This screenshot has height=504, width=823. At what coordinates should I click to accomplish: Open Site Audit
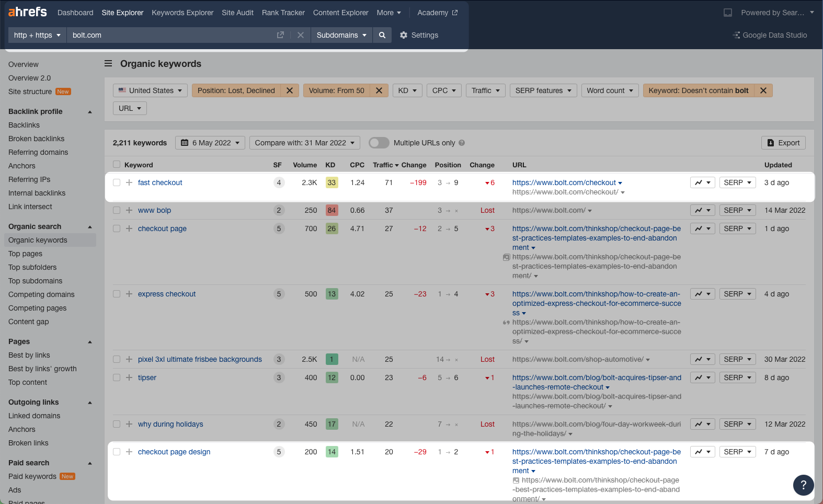tap(237, 13)
